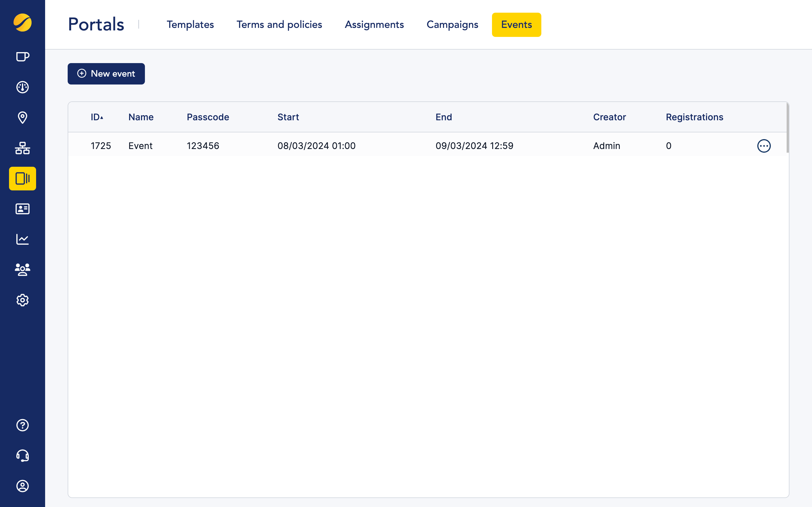This screenshot has width=812, height=507.
Task: Open the location pin sidebar icon
Action: point(23,118)
